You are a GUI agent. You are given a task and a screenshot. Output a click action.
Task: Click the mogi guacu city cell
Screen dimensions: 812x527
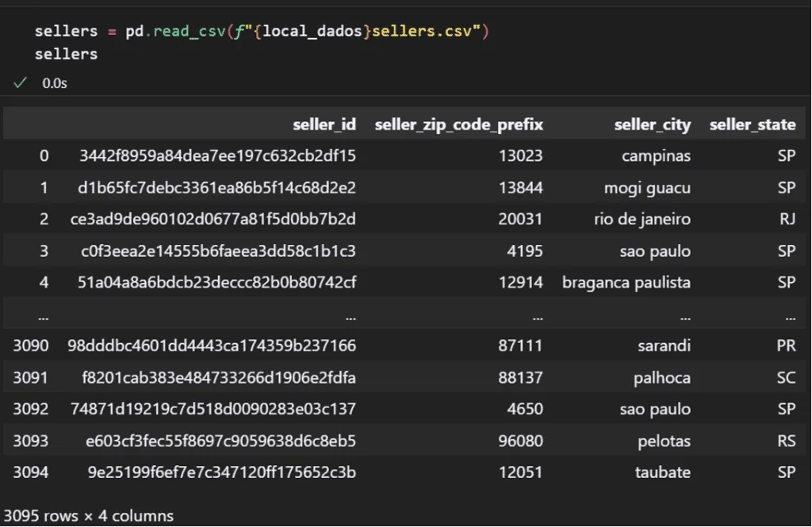(647, 188)
